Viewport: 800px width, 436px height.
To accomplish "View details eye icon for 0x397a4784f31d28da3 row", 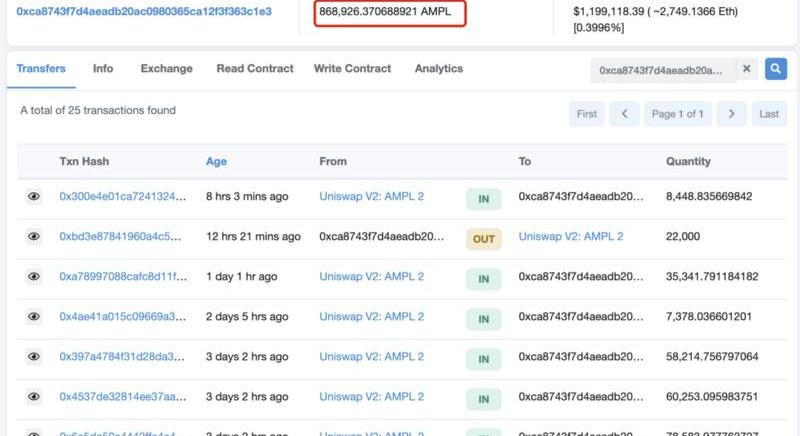I will (34, 356).
